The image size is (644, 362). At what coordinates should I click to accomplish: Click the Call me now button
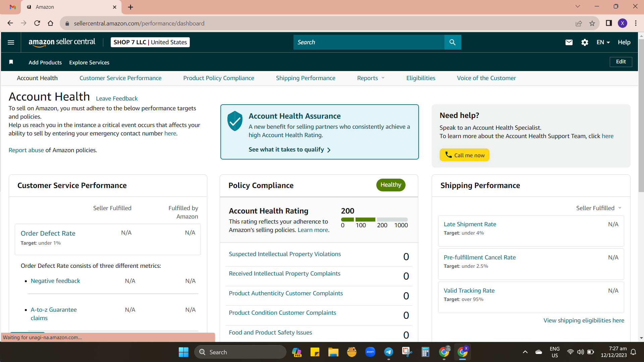(x=465, y=155)
